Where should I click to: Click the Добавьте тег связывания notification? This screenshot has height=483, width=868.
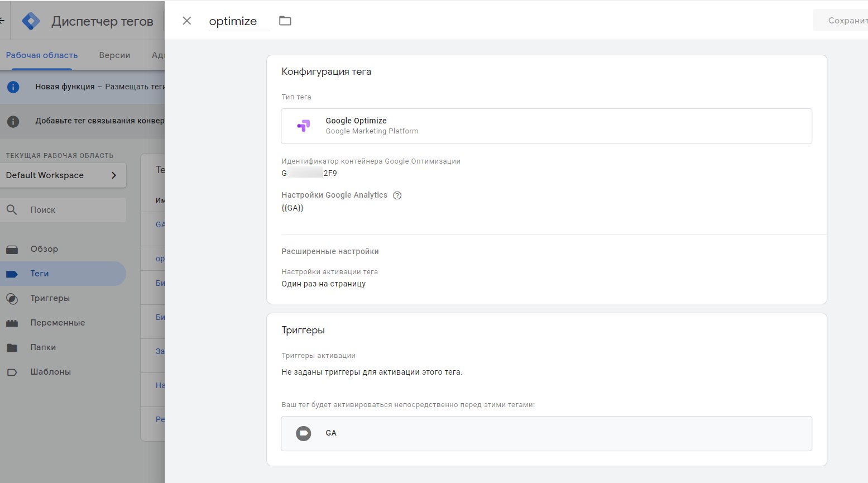100,121
